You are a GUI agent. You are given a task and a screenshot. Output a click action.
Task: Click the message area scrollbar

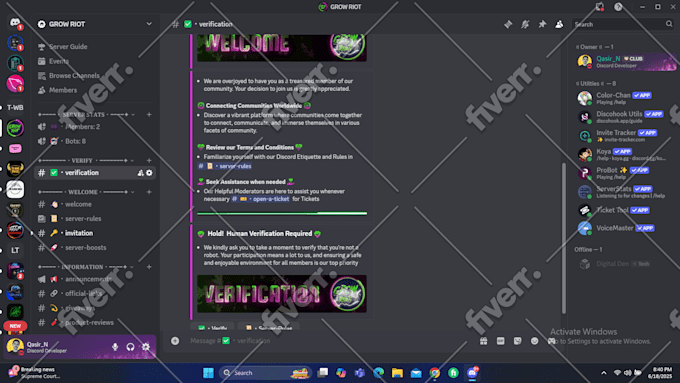coord(564,238)
